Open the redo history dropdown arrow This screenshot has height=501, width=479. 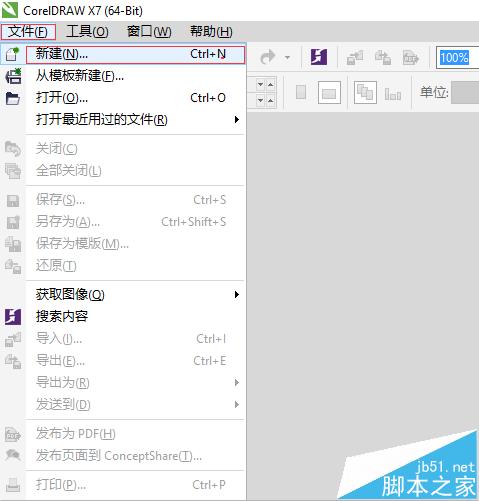tap(287, 57)
